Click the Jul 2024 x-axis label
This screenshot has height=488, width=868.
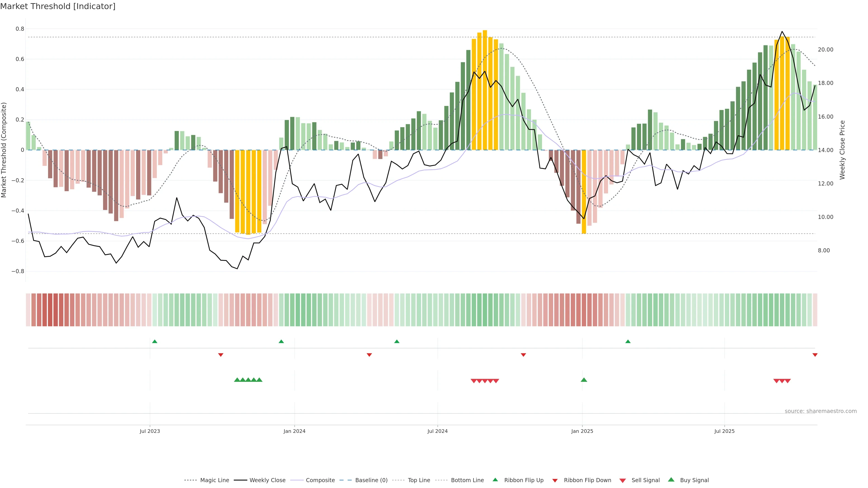437,431
